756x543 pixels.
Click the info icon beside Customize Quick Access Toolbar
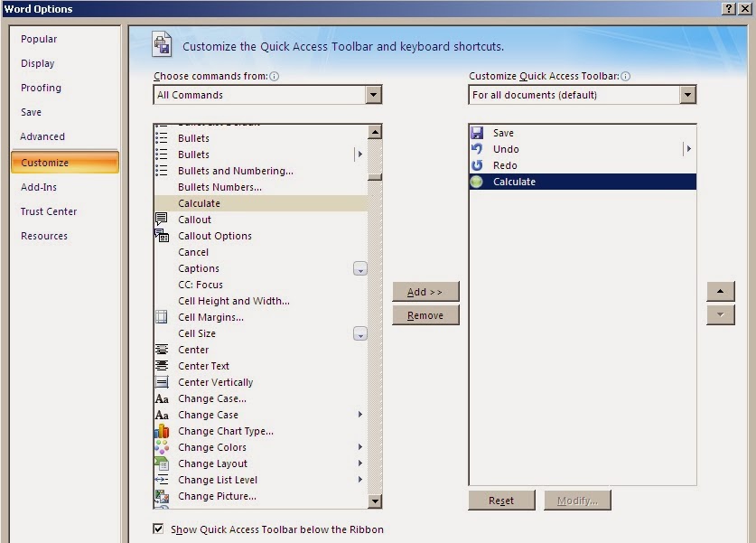pos(625,76)
